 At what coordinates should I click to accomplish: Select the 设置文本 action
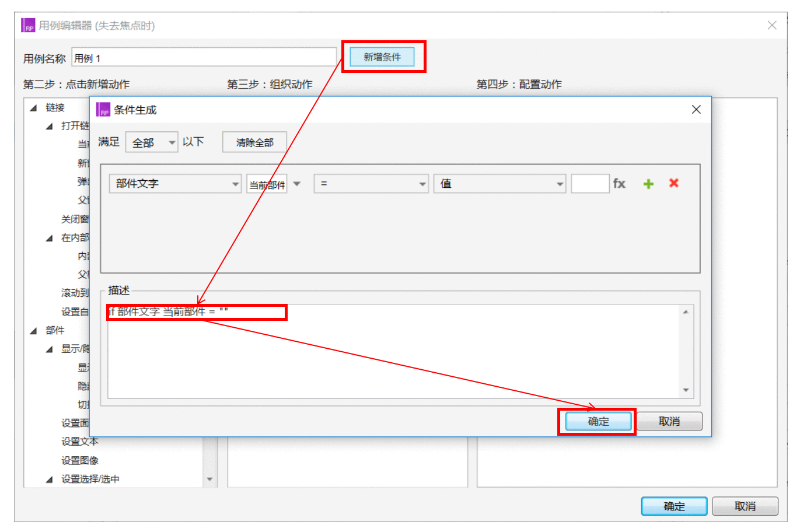coord(80,442)
